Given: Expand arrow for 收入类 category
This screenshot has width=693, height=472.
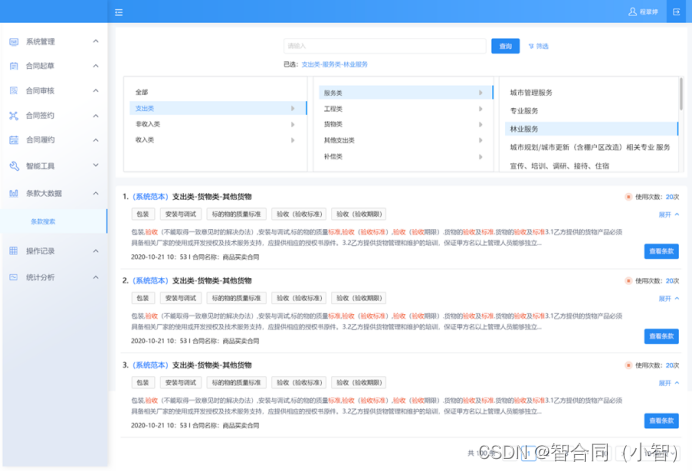Looking at the screenshot, I should [x=293, y=140].
